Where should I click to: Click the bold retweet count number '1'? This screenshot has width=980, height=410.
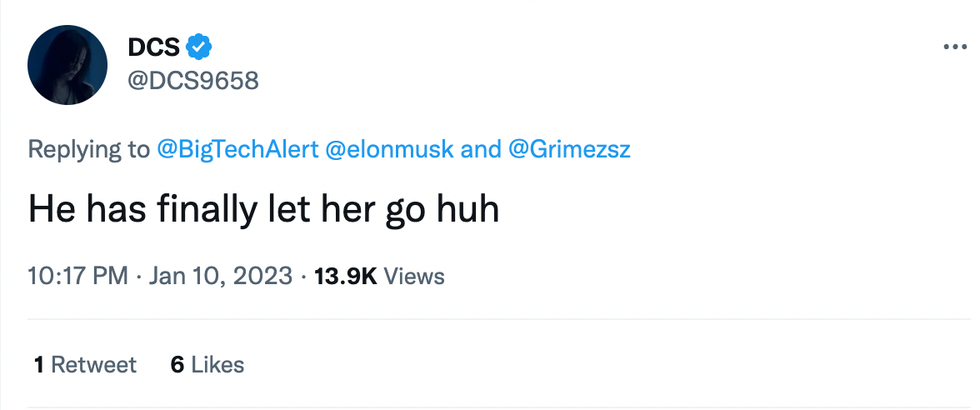(38, 365)
